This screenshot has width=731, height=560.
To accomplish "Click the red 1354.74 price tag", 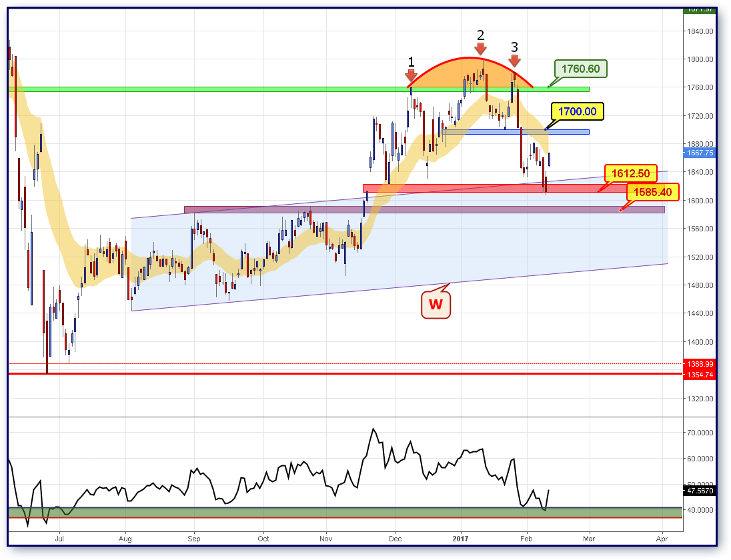I will tap(699, 375).
